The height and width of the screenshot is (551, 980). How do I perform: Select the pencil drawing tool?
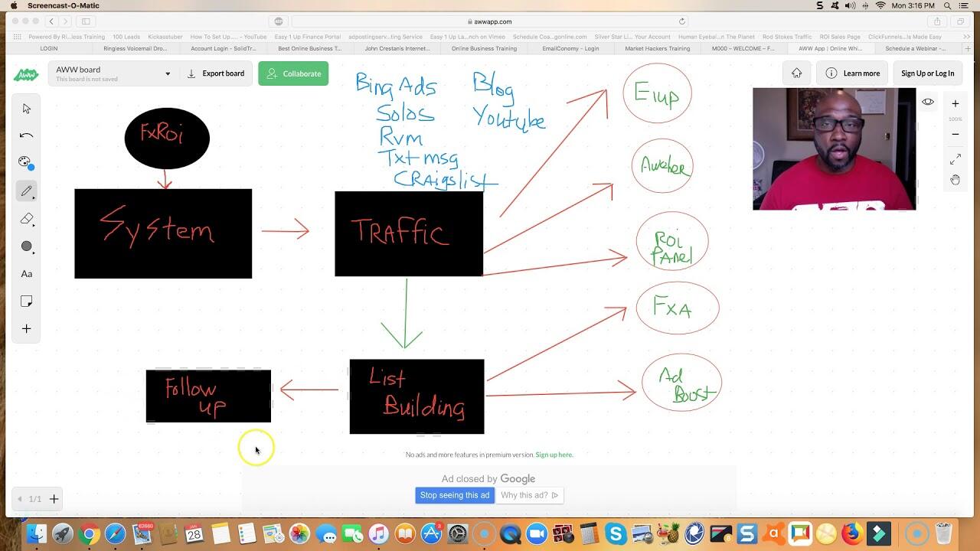[27, 191]
